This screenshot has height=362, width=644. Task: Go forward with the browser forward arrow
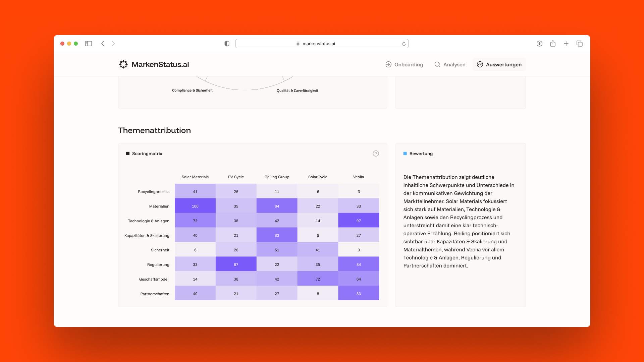pyautogui.click(x=113, y=44)
